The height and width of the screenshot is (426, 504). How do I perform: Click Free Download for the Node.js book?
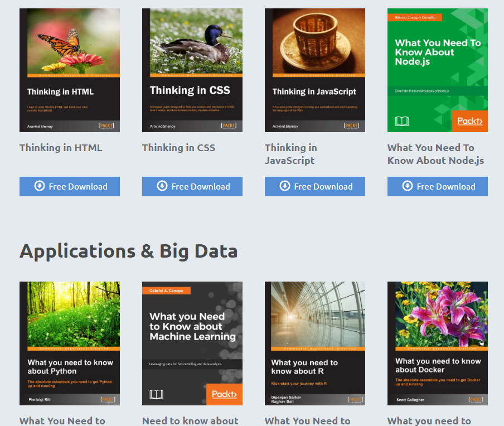[437, 186]
